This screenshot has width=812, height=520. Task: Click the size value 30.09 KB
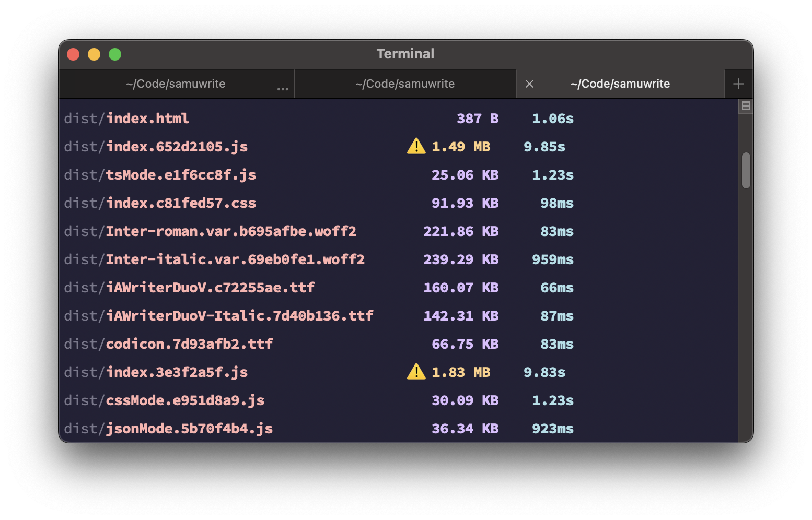click(x=465, y=400)
